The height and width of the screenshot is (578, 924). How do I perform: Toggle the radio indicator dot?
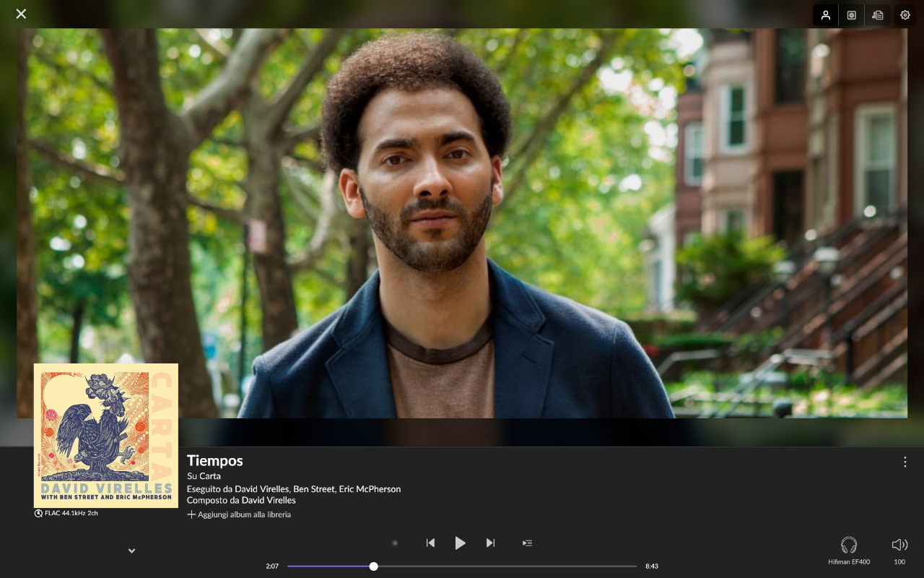pos(394,543)
